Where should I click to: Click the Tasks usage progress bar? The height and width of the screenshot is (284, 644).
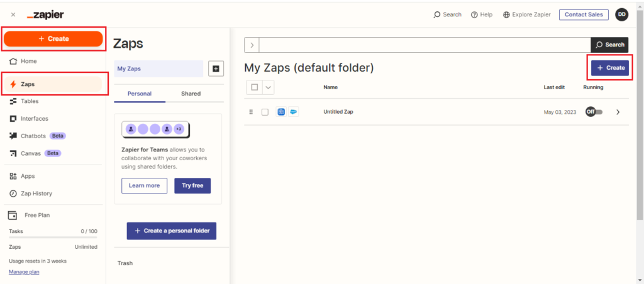[53, 238]
